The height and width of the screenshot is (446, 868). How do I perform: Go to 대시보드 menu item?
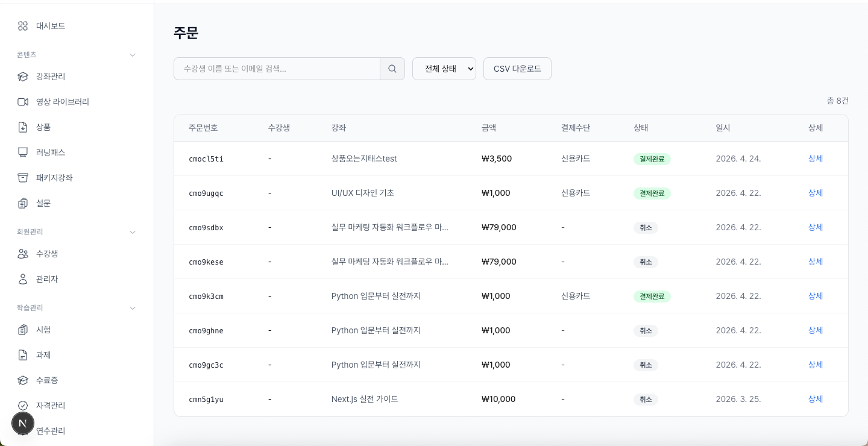click(x=77, y=26)
